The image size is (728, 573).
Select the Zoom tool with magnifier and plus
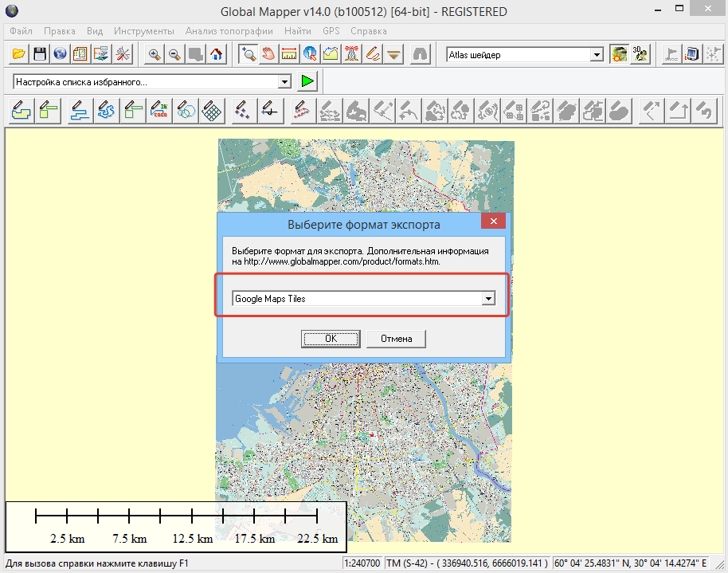(x=249, y=54)
